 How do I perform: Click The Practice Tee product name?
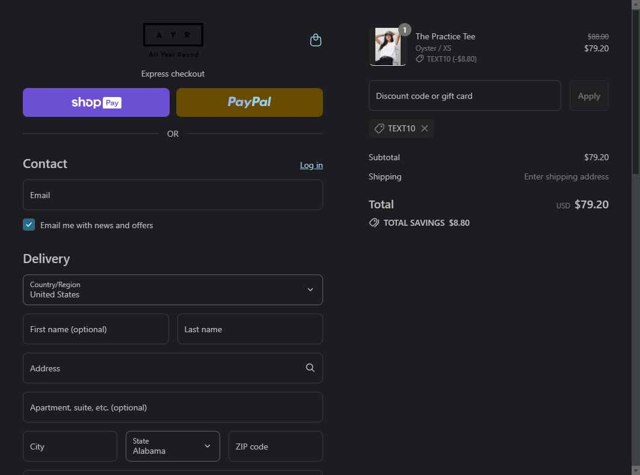pyautogui.click(x=445, y=36)
